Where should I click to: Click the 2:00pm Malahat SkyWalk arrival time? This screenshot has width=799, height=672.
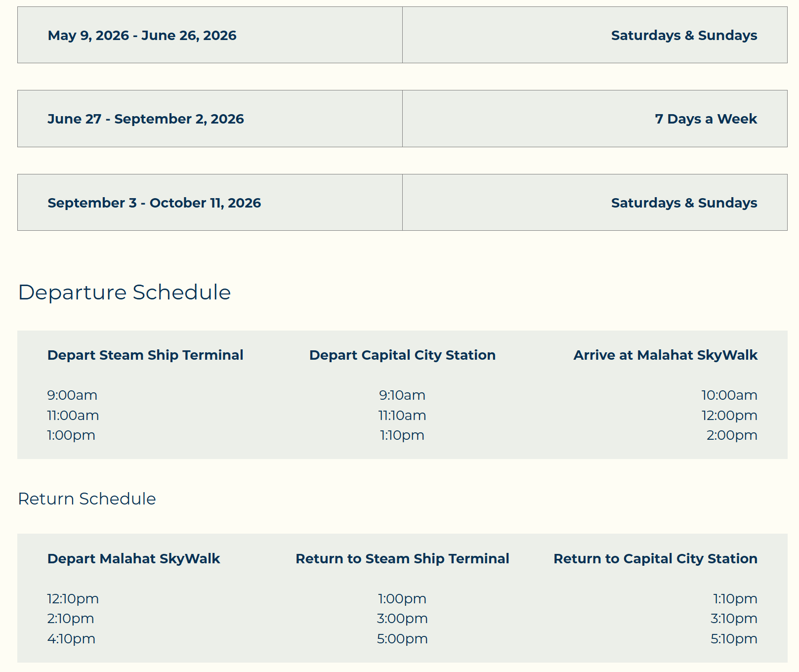pyautogui.click(x=732, y=435)
